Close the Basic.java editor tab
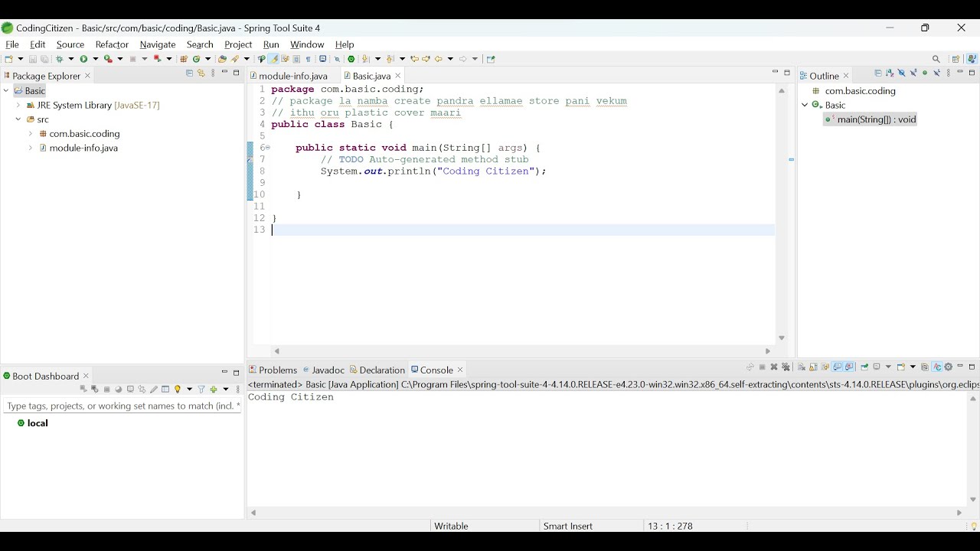 coord(398,76)
